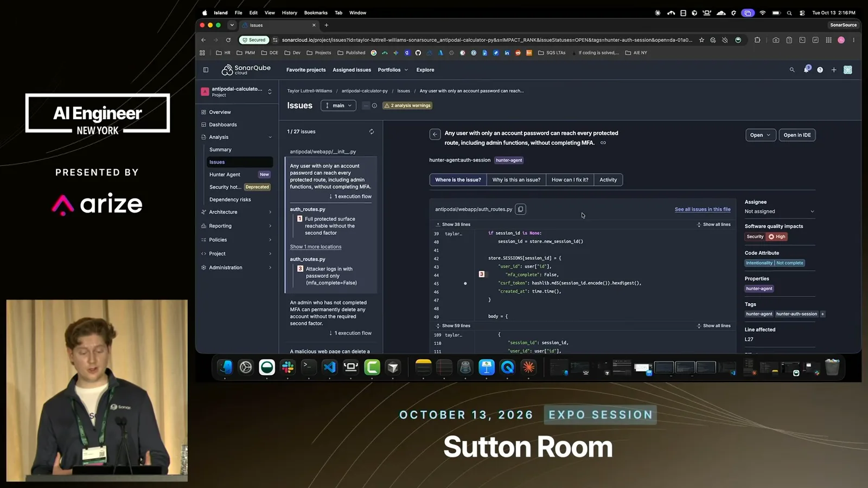The width and height of the screenshot is (868, 488).
Task: Open VS Code from the dock
Action: point(330,368)
